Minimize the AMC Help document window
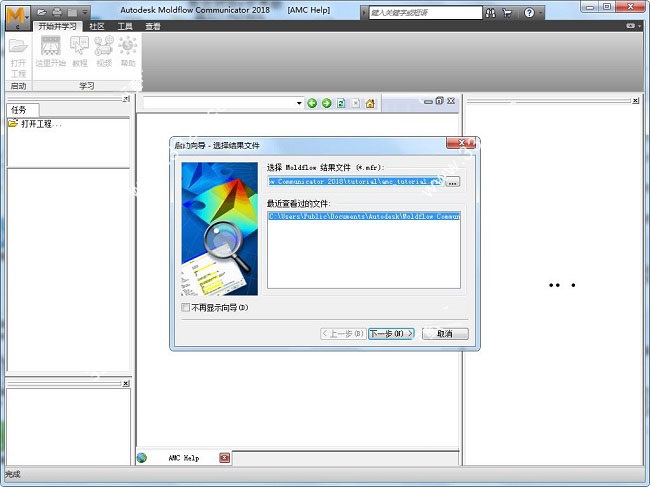This screenshot has height=487, width=650. coord(428,101)
